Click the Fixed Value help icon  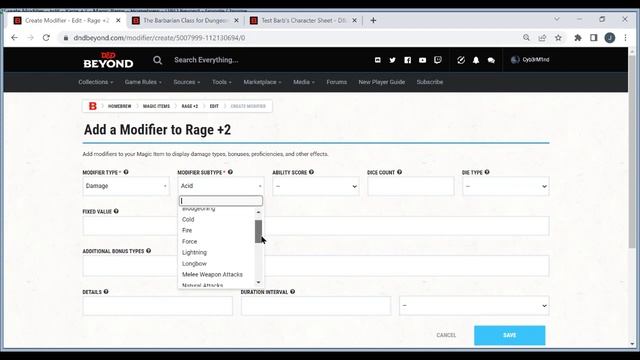tap(116, 211)
